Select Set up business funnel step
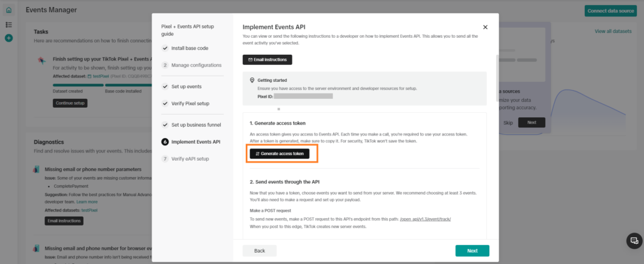 click(x=196, y=125)
